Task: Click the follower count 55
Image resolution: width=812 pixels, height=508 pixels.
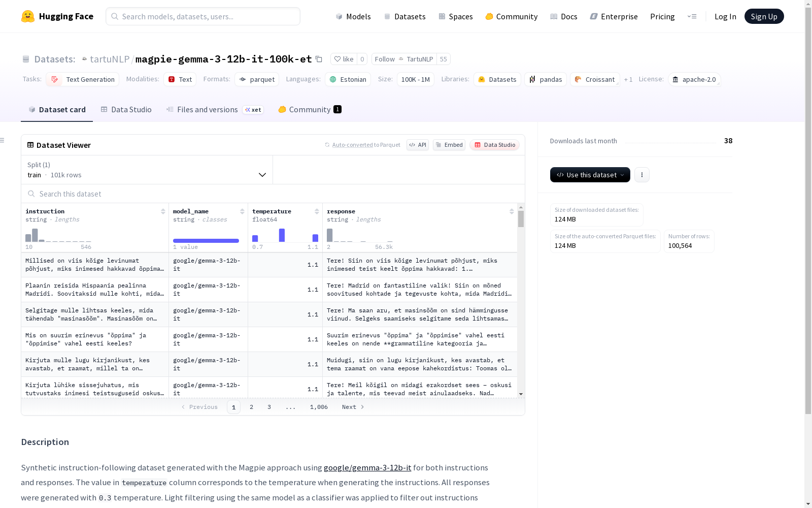Action: click(x=444, y=59)
